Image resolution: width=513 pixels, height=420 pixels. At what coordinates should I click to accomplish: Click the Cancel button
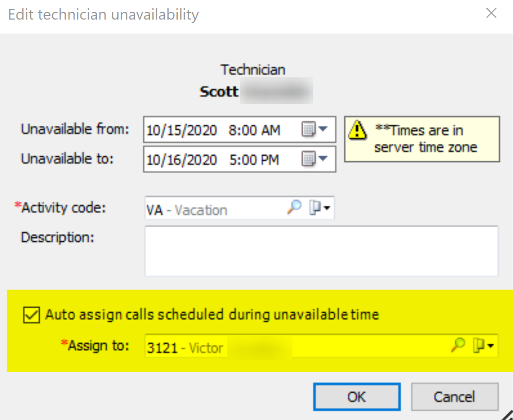click(455, 397)
